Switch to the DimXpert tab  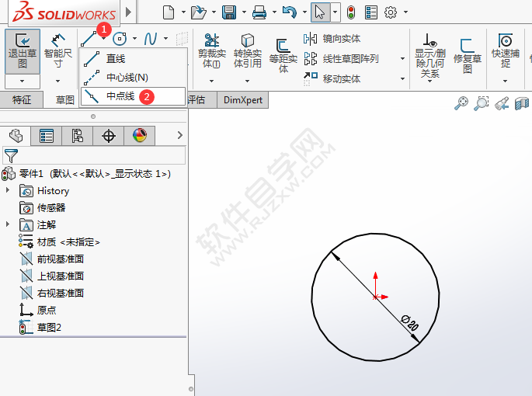coord(243,99)
